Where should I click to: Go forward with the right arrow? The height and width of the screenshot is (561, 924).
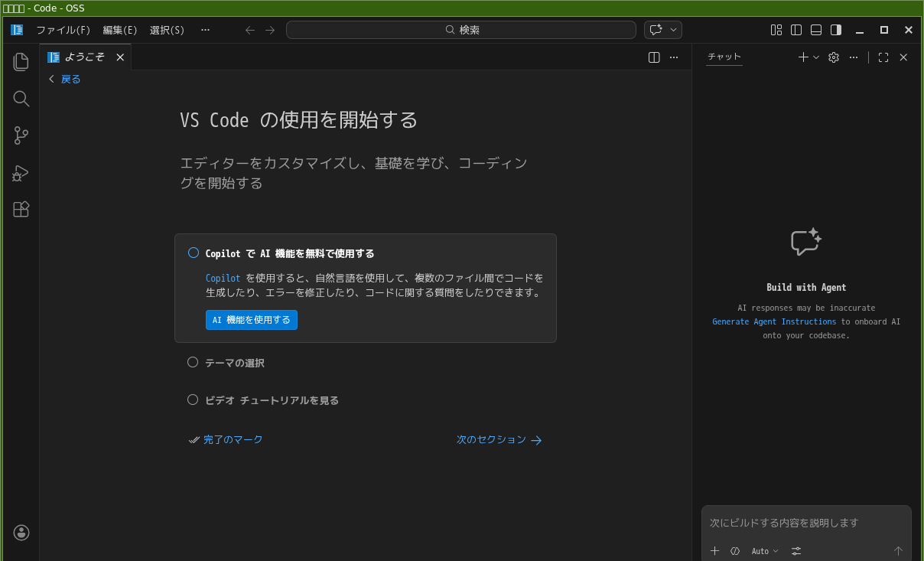[x=270, y=30]
